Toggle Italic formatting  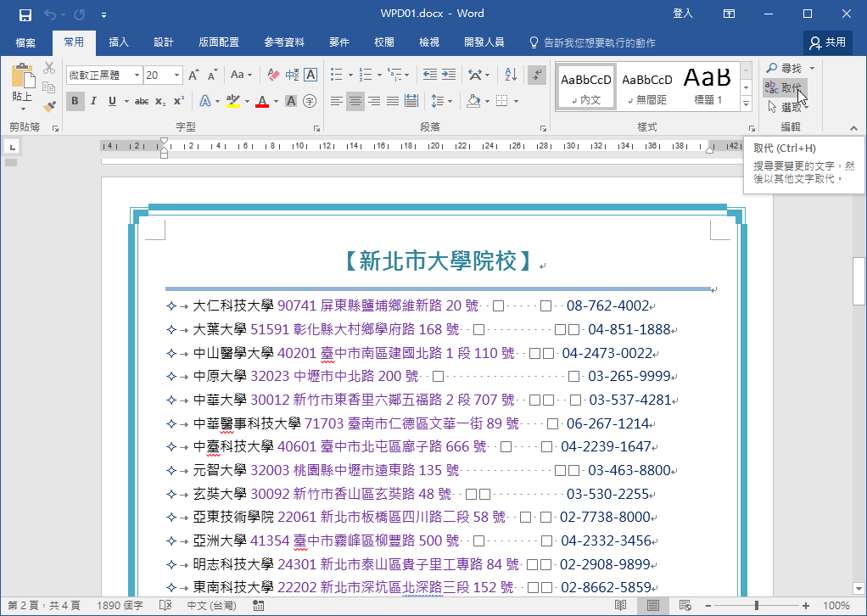pos(93,101)
